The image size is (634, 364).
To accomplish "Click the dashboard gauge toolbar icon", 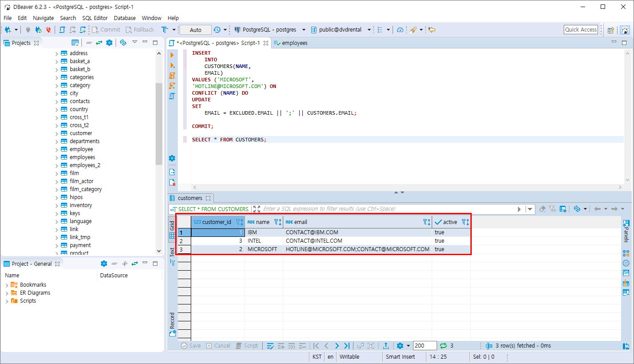I will pos(400,30).
